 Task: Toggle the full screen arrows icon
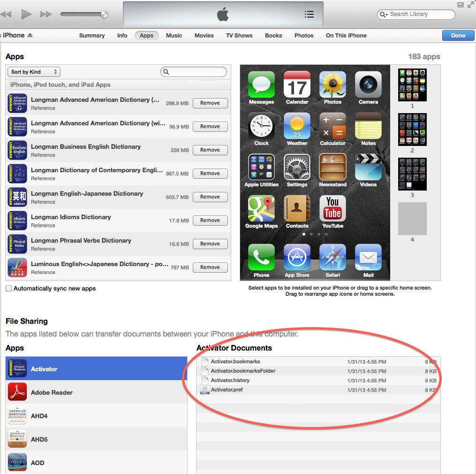point(471,5)
